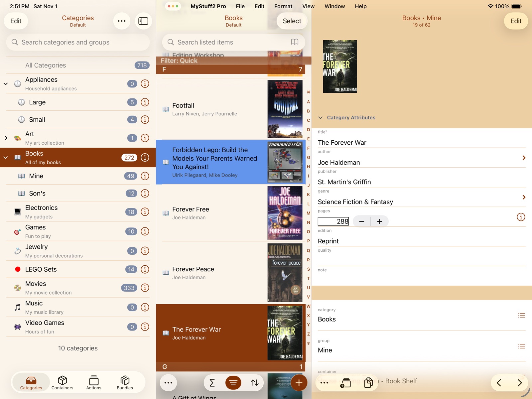This screenshot has width=532, height=399.
Task: Switch to the Bundles tab
Action: pos(125,383)
